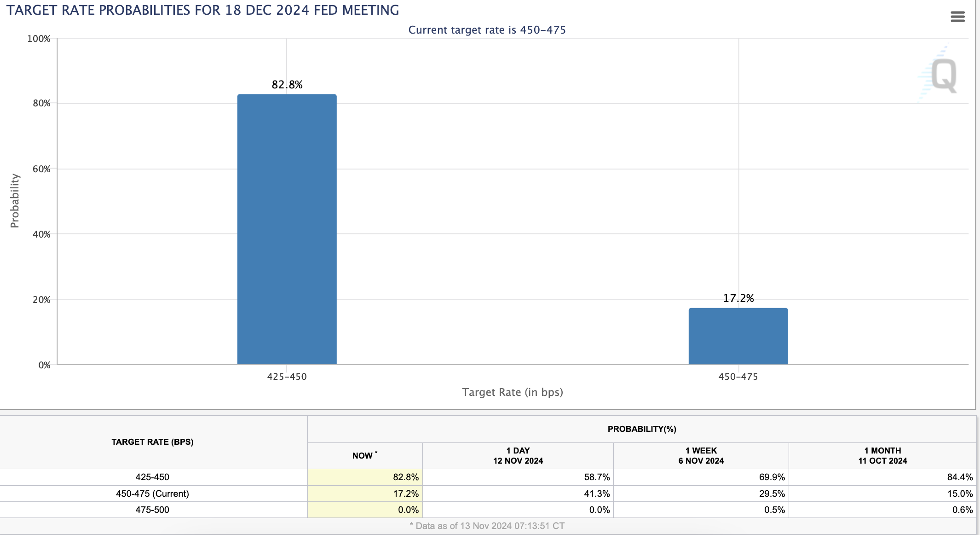Select the 475-500 target rate row
Viewport: 980px width, 535px height.
click(152, 510)
